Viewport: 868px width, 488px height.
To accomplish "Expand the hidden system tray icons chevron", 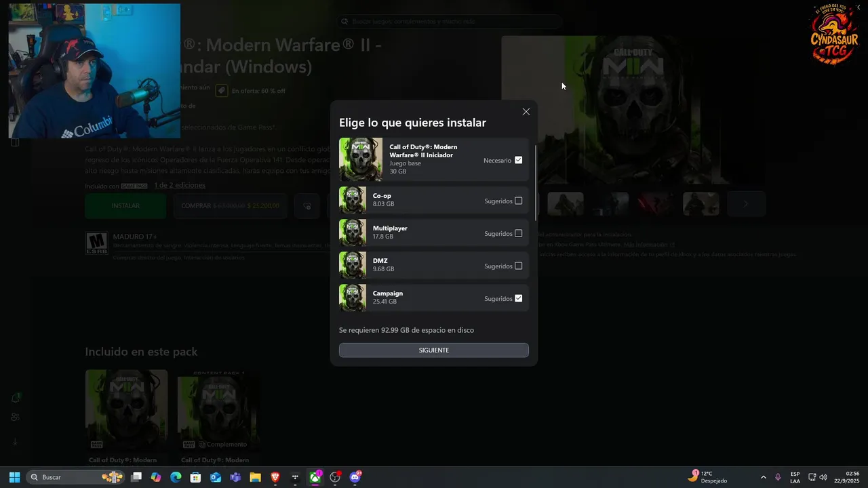I will [x=763, y=477].
